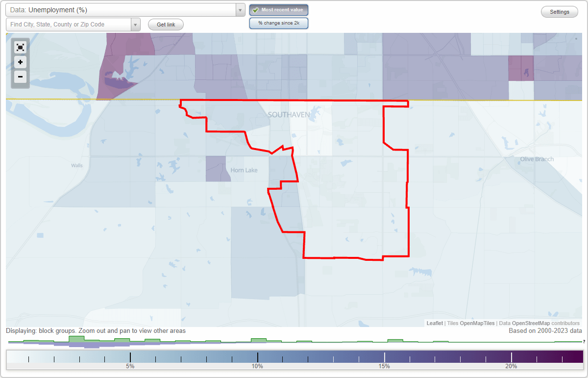Click the Olive Branch area on the map
588x378 pixels.
(537, 159)
